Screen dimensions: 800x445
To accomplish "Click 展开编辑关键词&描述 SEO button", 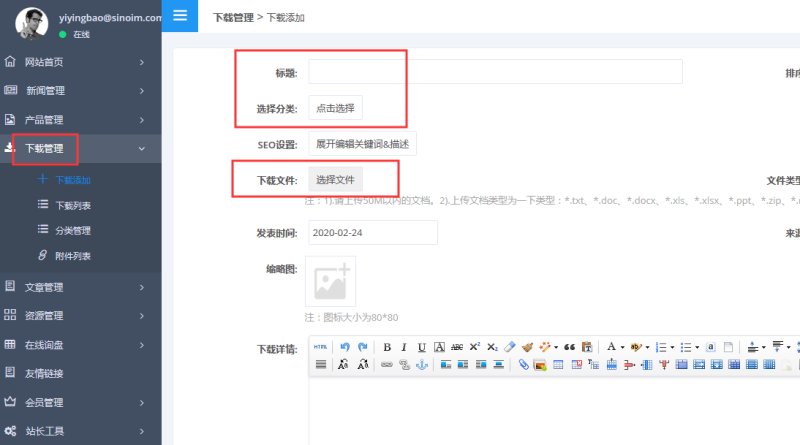I will [362, 144].
